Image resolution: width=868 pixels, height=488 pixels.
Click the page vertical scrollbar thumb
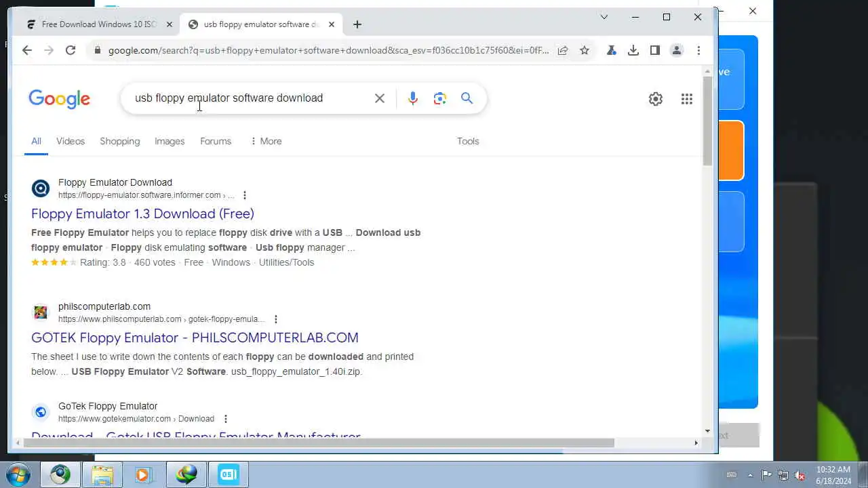[707, 121]
